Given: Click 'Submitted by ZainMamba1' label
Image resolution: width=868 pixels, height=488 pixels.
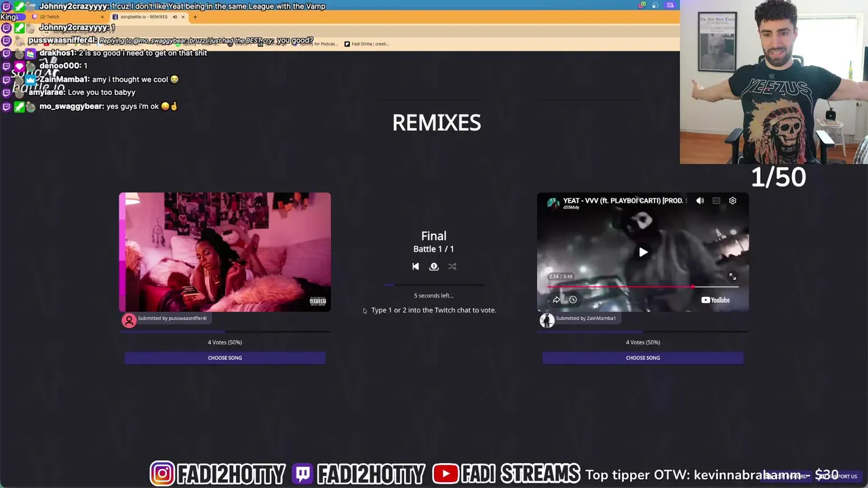Looking at the screenshot, I should pos(586,318).
